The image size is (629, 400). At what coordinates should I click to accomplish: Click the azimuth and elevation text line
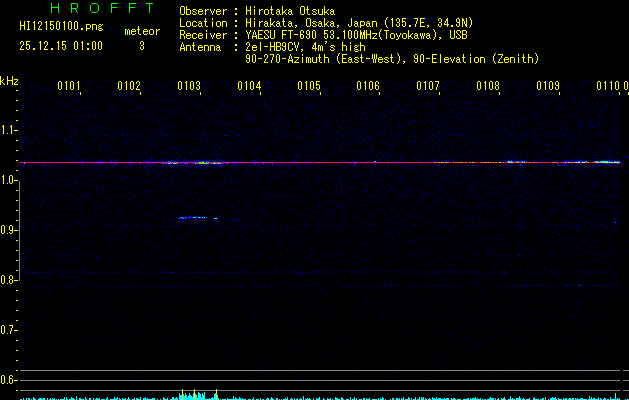[391, 59]
